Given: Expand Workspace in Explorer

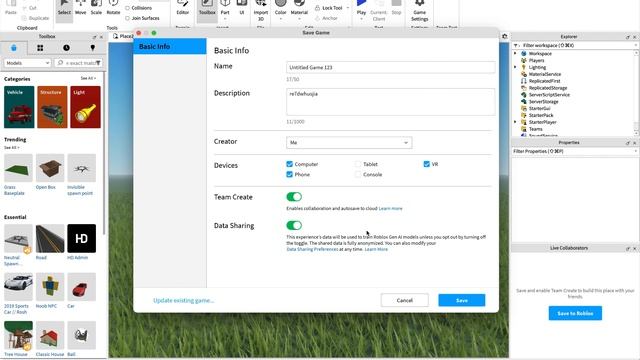Looking at the screenshot, I should coord(515,53).
